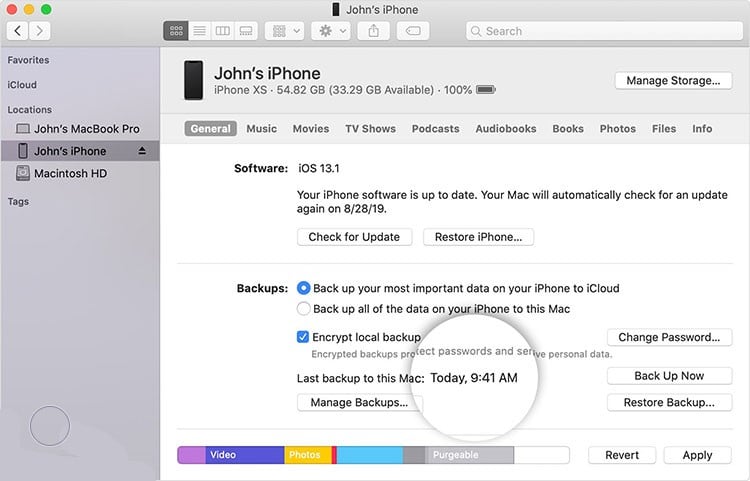Click the Restore Backup... button
The width and height of the screenshot is (750, 481).
tap(669, 403)
